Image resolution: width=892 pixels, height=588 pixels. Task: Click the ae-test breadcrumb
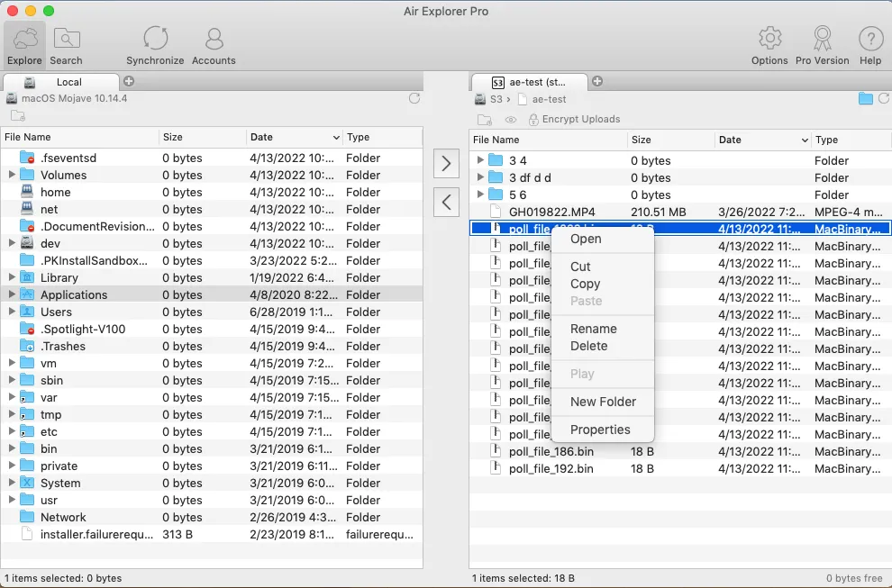[x=549, y=100]
